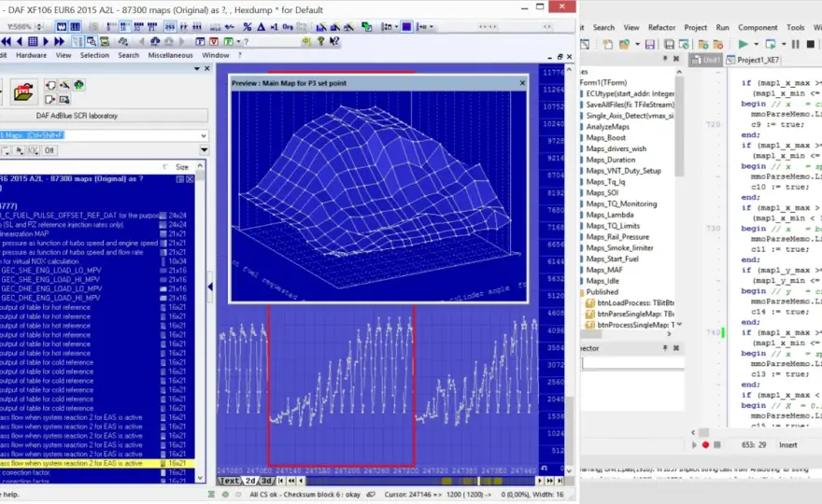Click purple Save icon in Delphi toolbar
This screenshot has width=822, height=504.
pyautogui.click(x=649, y=45)
